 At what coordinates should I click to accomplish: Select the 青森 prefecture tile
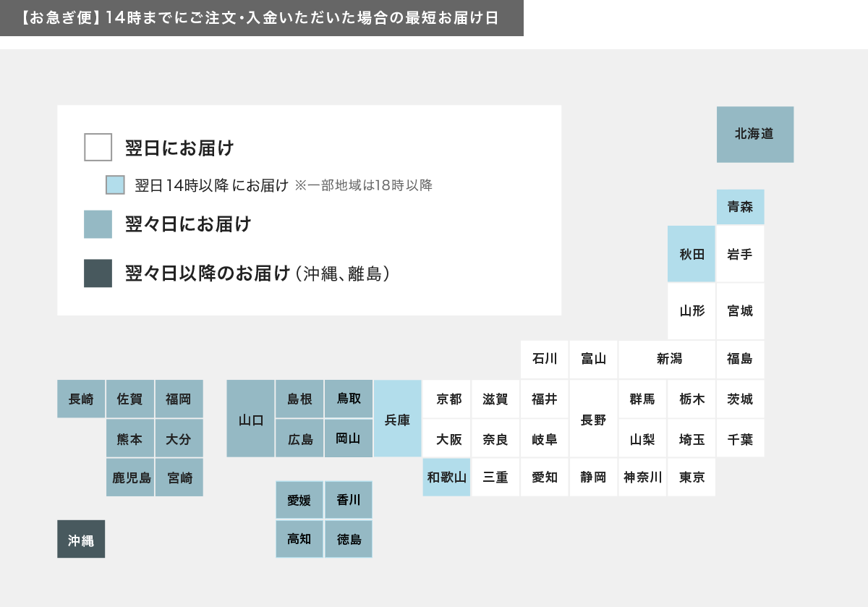740,207
